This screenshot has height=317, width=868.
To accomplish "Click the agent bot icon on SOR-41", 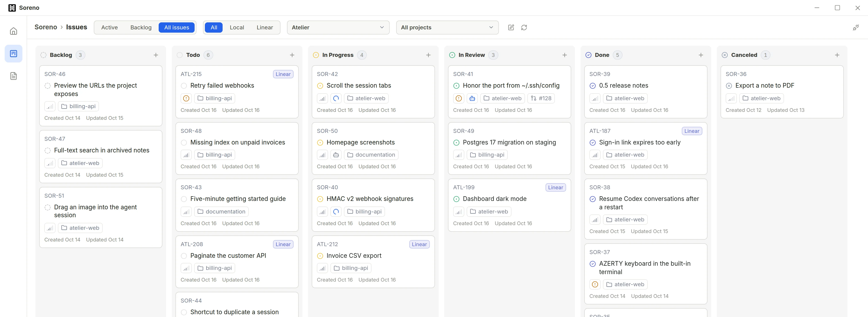I will coord(472,98).
